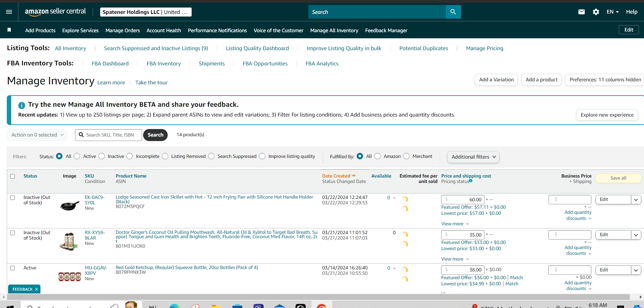644x308 pixels.
Task: Expand View more for the mouthwash pricing
Action: click(455, 259)
